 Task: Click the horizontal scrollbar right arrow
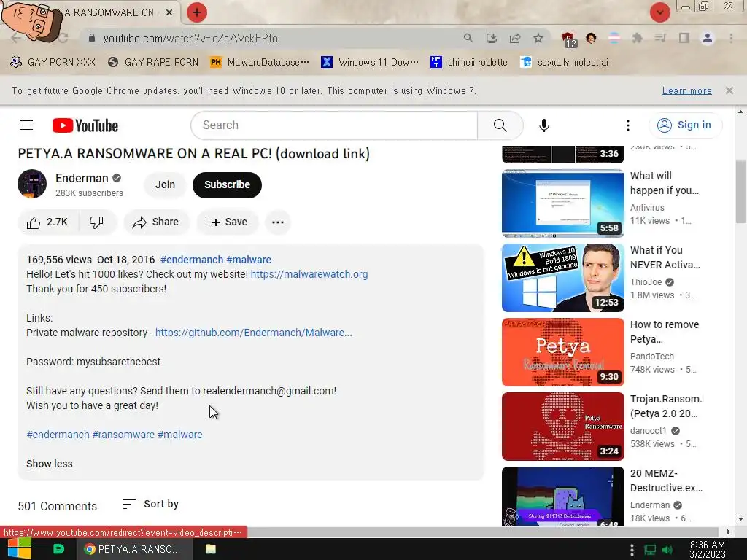pyautogui.click(x=729, y=532)
